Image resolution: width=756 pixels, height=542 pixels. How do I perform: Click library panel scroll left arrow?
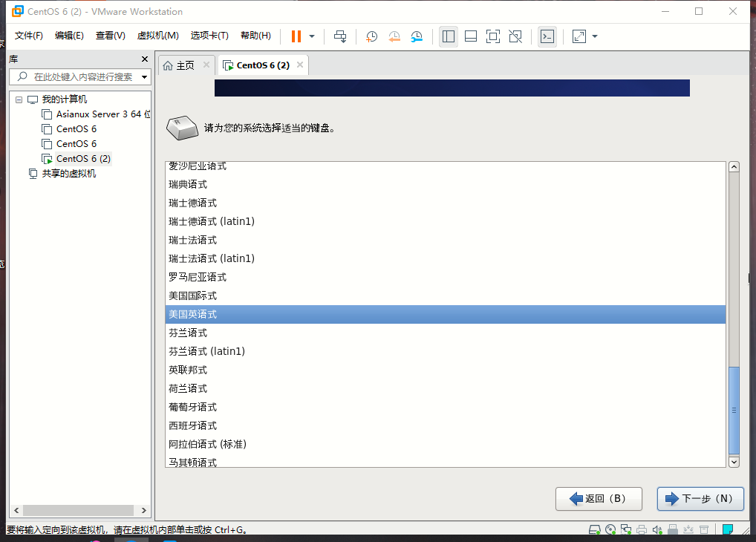tap(16, 510)
